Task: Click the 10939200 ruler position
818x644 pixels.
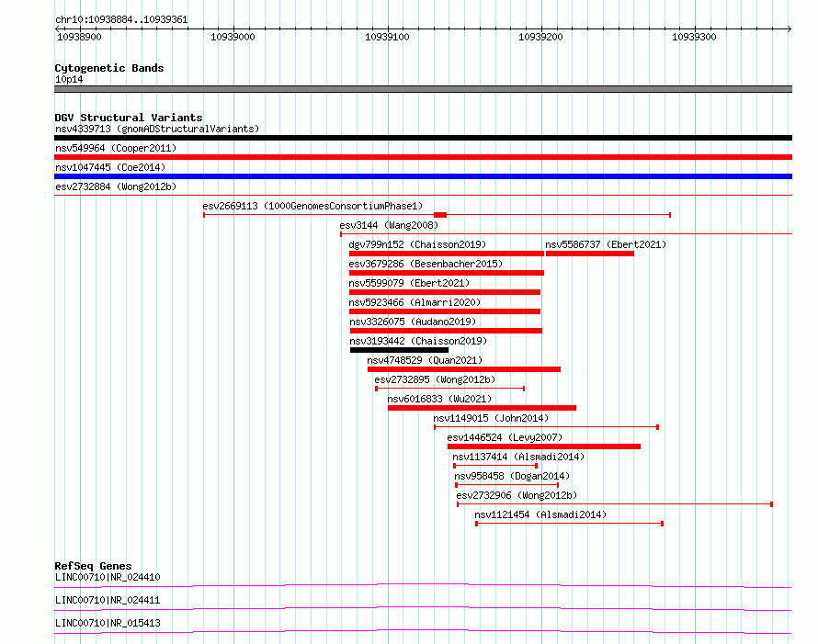Action: (x=540, y=37)
